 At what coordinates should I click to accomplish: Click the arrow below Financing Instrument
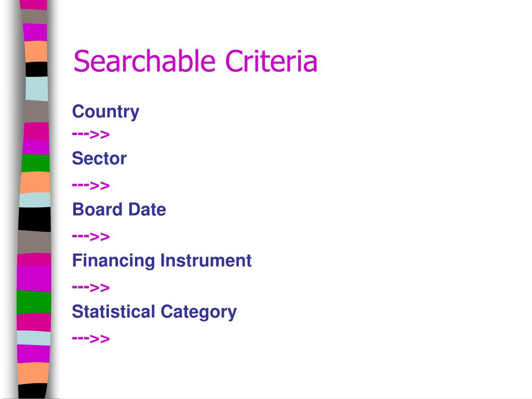point(90,287)
